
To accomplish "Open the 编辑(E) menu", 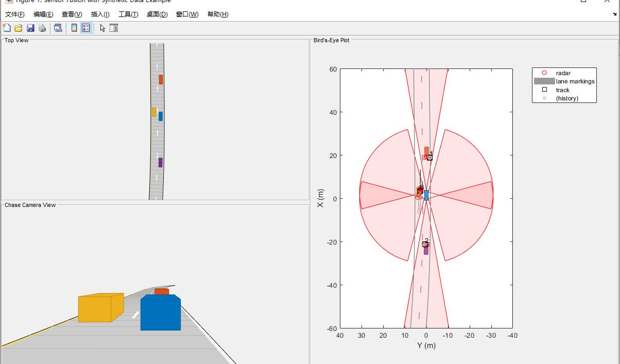I will pos(43,14).
